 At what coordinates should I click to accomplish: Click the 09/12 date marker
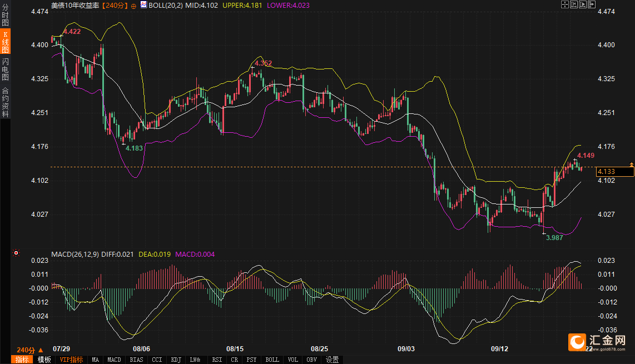499,348
